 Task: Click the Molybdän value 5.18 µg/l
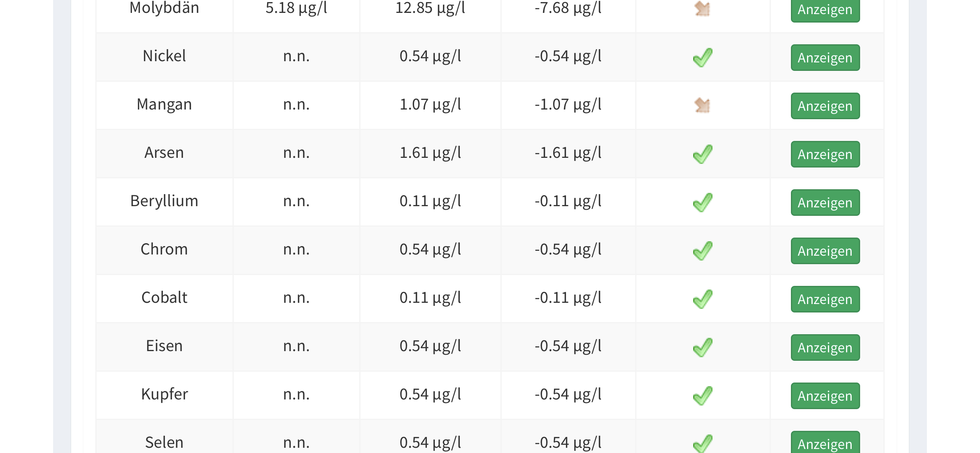[296, 8]
